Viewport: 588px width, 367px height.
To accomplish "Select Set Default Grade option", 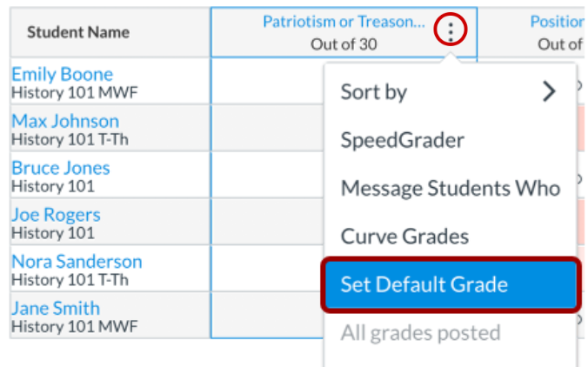I will point(451,284).
